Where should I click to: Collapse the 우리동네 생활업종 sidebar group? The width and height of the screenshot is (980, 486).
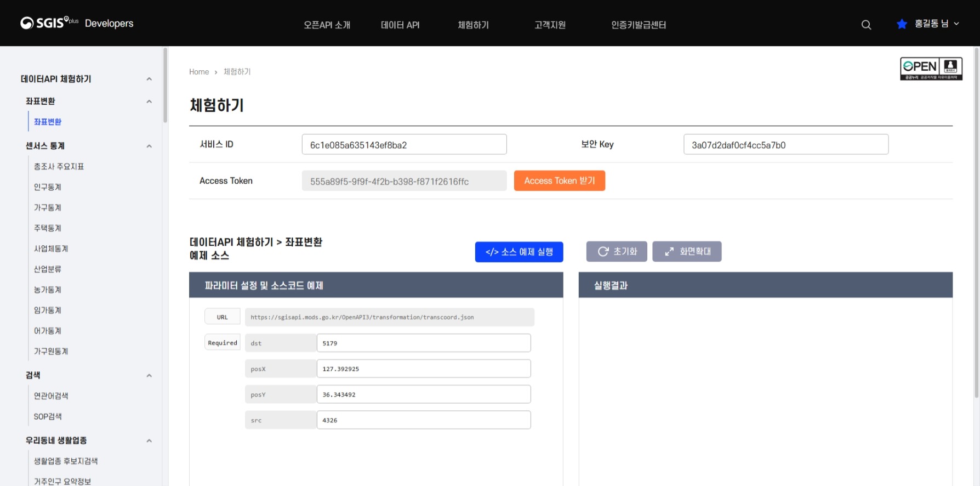coord(149,440)
